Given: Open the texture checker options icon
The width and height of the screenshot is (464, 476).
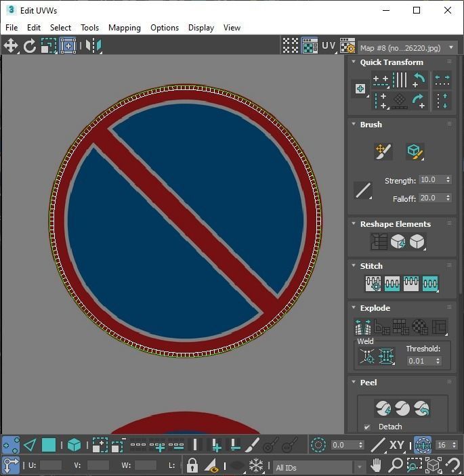Looking at the screenshot, I should point(347,45).
